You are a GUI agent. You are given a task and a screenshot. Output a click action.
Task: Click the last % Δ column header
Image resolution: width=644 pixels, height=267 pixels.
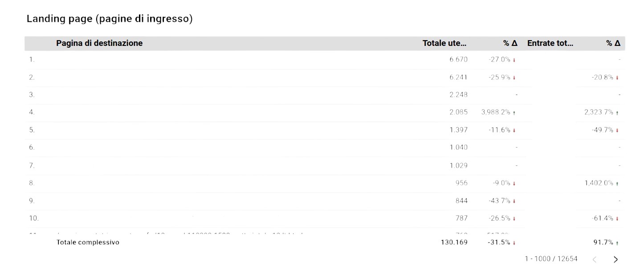(613, 43)
